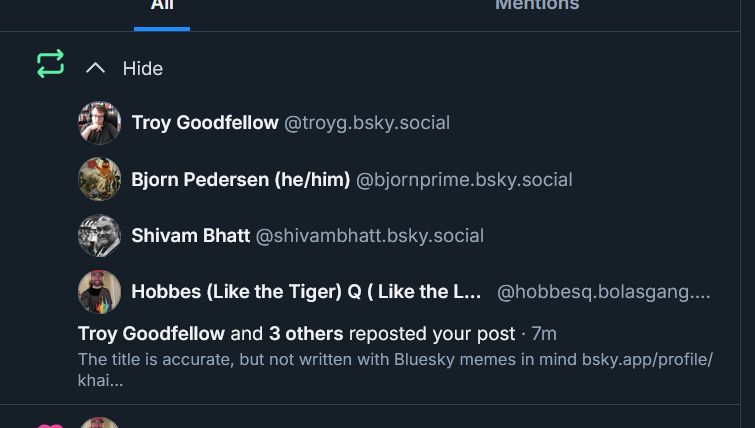Viewport: 755px width, 428px height.
Task: Open the Hobbes profile avatar
Action: pyautogui.click(x=100, y=292)
